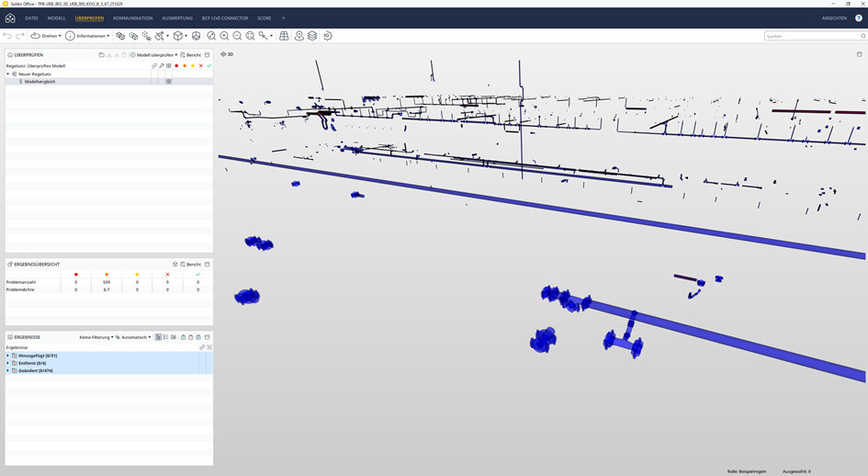Click the stacked layers icon in toolbar
The height and width of the screenshot is (476, 868).
coord(312,36)
